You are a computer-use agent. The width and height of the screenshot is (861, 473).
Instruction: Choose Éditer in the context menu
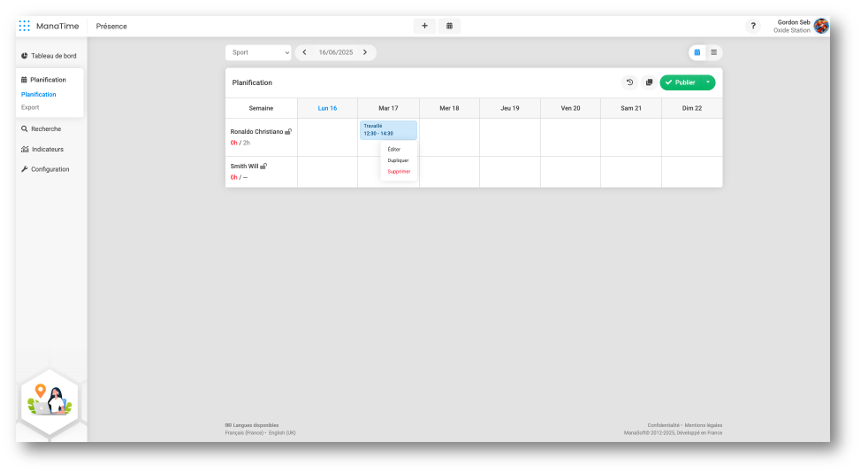(394, 149)
